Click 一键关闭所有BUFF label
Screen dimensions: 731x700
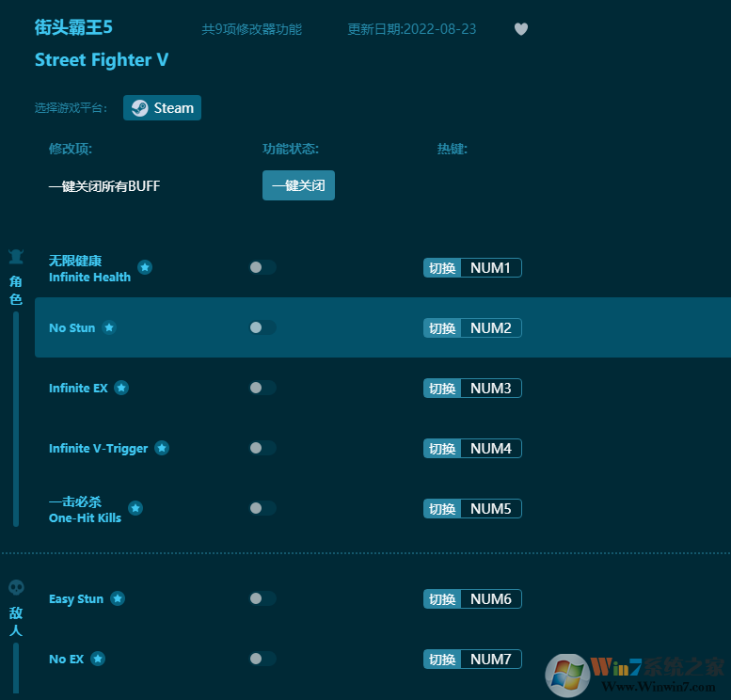104,186
